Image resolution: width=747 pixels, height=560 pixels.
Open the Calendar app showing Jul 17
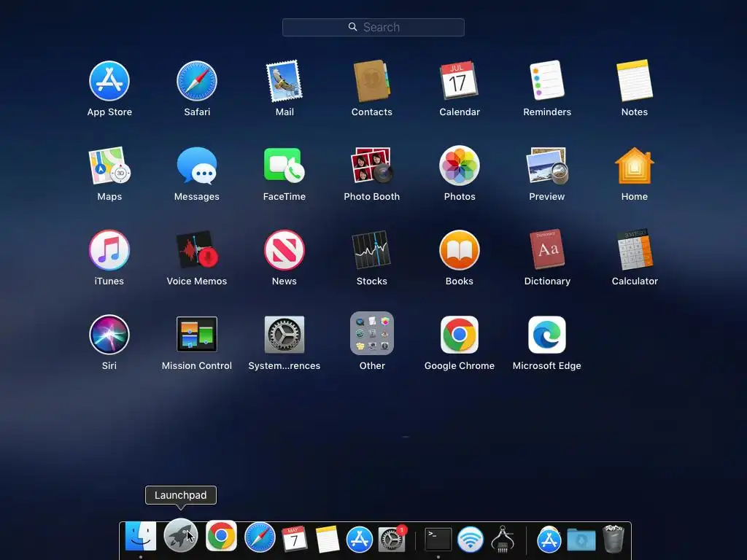point(459,80)
